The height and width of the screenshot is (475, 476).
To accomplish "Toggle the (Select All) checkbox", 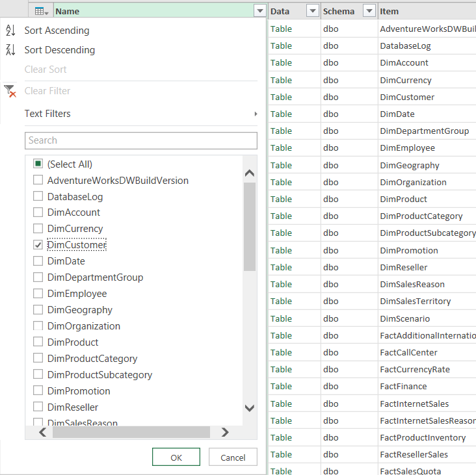I will click(38, 164).
